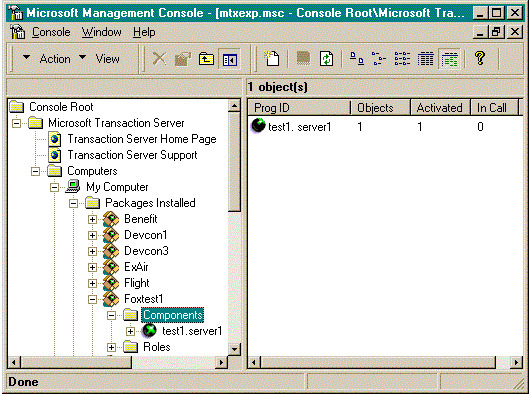
Task: Switch to List view icon
Action: (402, 59)
